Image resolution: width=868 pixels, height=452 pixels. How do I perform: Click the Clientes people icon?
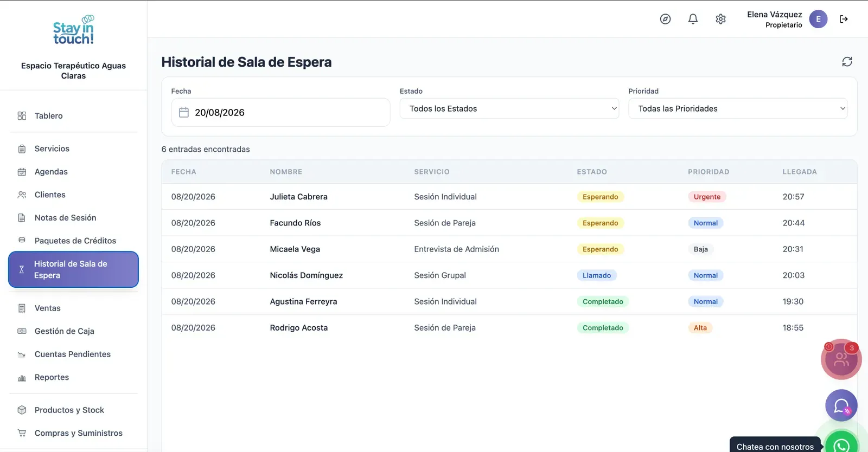pos(22,195)
